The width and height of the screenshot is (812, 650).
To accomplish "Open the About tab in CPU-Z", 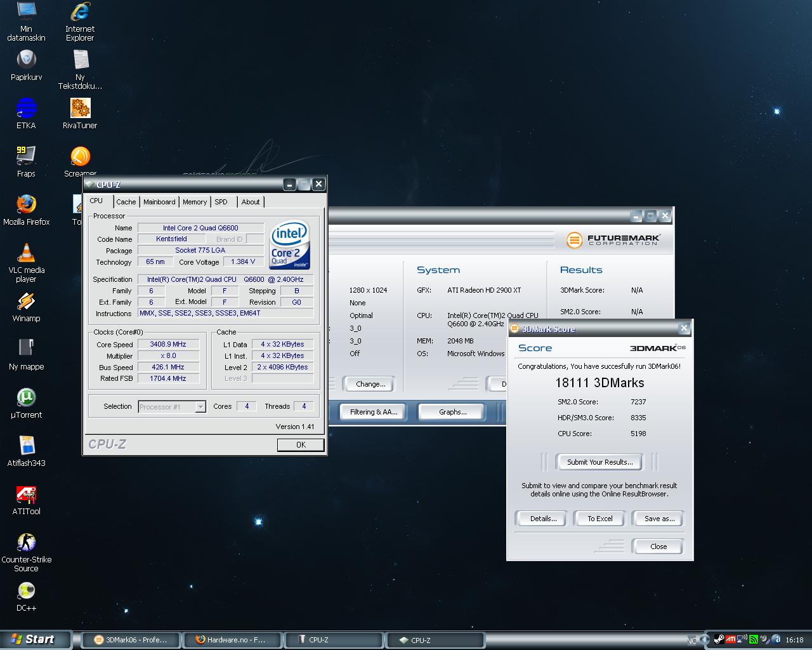I will pyautogui.click(x=251, y=202).
